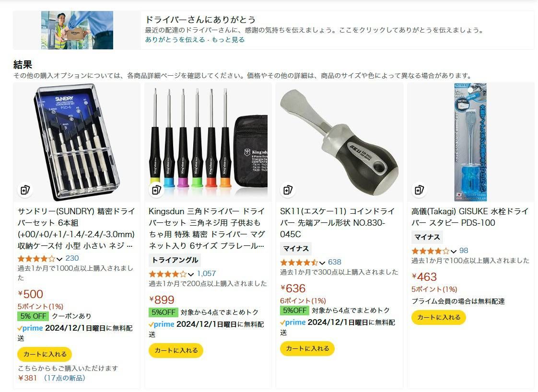This screenshot has width=538, height=392.
Task: Open the Kingsdun 1,057 reviews count
Action: pyautogui.click(x=207, y=274)
